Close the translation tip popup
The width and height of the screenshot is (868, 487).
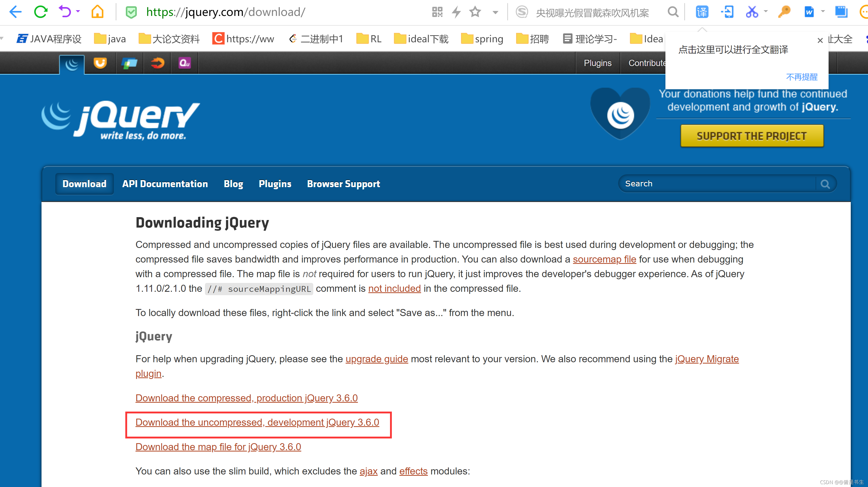(x=820, y=40)
